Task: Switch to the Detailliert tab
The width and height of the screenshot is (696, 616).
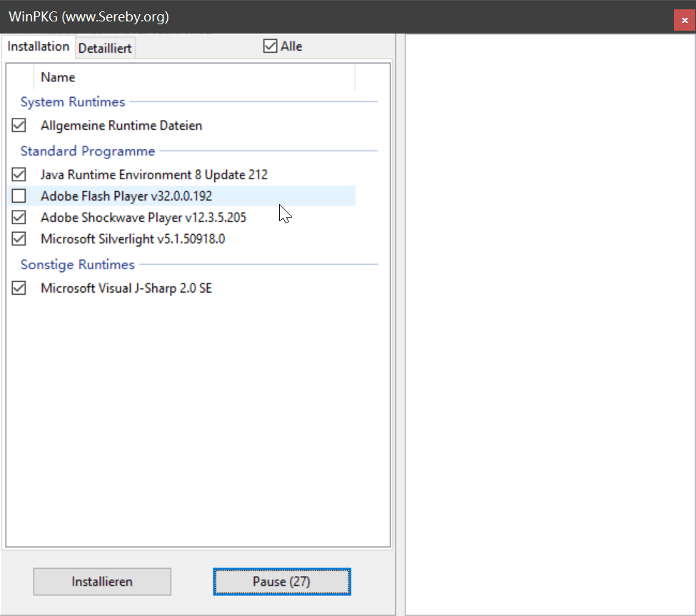Action: pyautogui.click(x=105, y=48)
